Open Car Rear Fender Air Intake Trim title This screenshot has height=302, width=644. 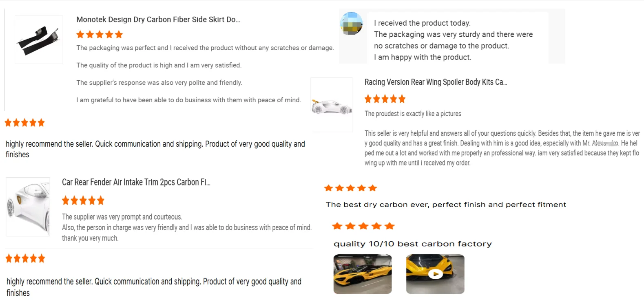(x=136, y=182)
